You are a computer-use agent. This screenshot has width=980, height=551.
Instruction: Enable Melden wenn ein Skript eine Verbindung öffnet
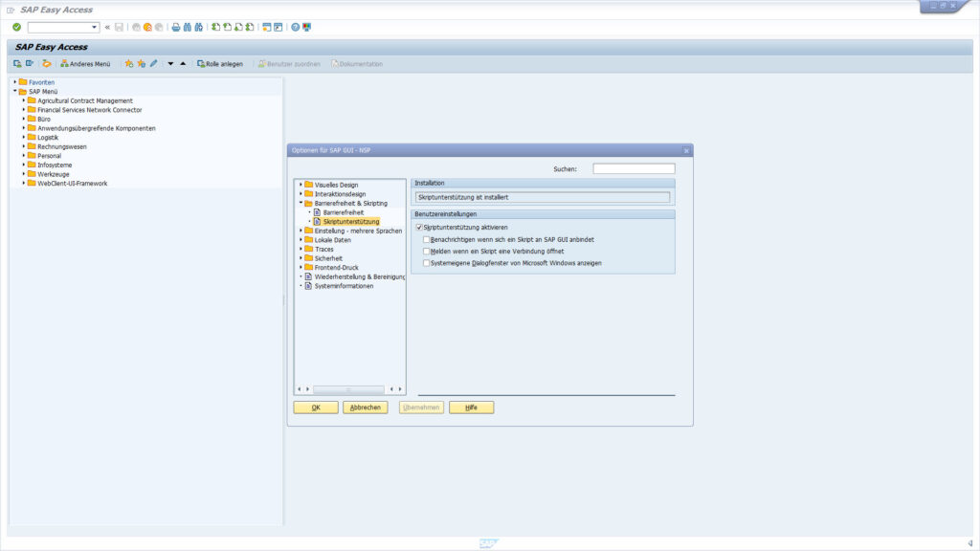pyautogui.click(x=428, y=250)
